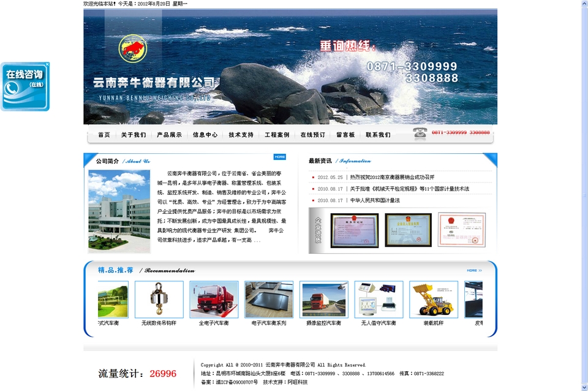
Task: Click the 精品推荐 section heading
Action: coord(116,270)
